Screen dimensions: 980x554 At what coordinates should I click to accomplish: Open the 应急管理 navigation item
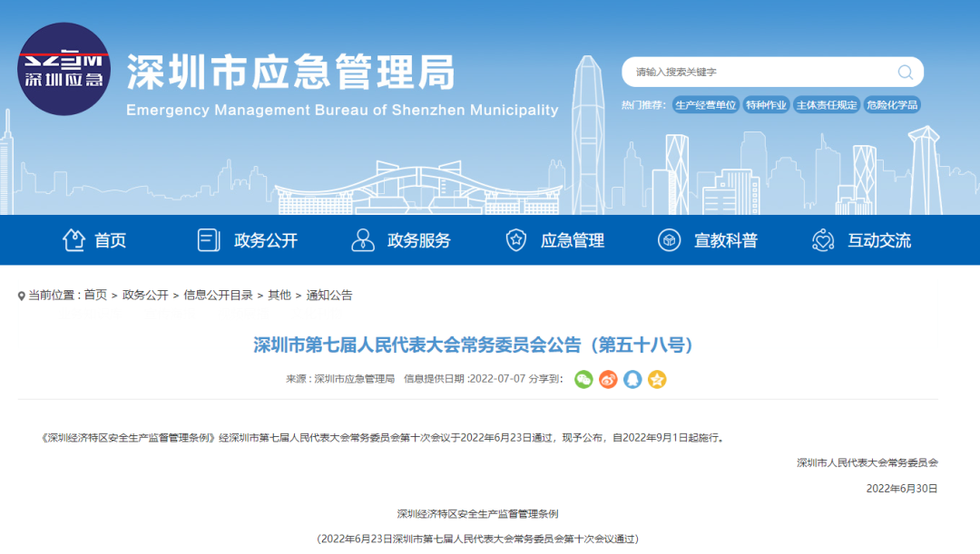(x=555, y=240)
